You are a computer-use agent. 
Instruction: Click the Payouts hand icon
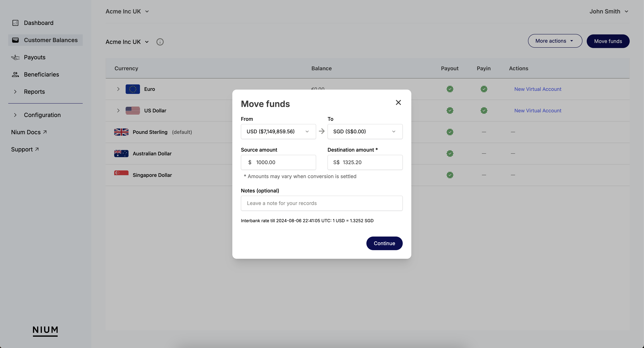(x=15, y=57)
